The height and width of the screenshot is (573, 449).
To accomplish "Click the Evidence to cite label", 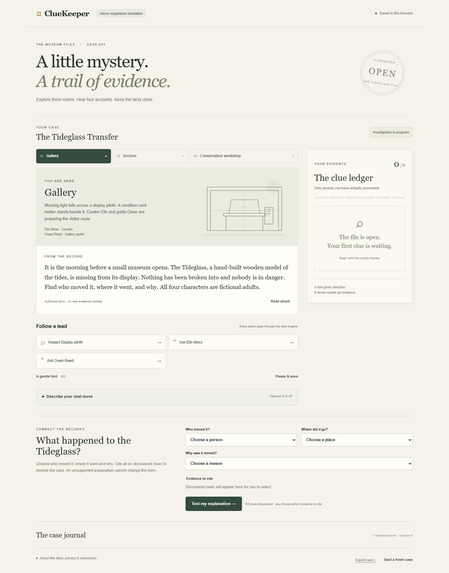I will [199, 479].
